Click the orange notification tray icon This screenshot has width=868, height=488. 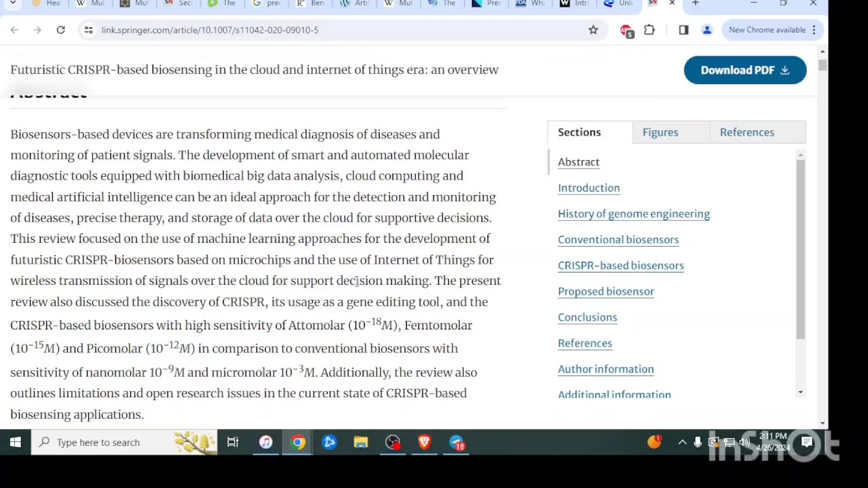[x=654, y=442]
